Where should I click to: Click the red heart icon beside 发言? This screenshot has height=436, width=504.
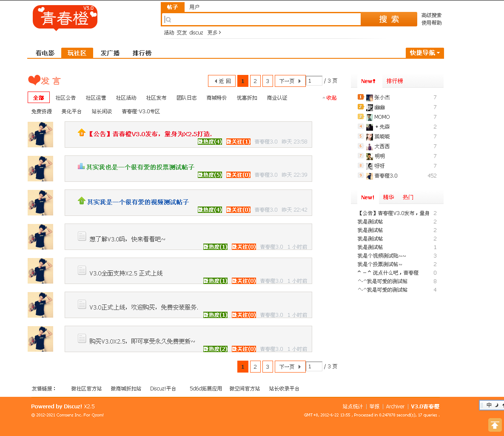34,80
